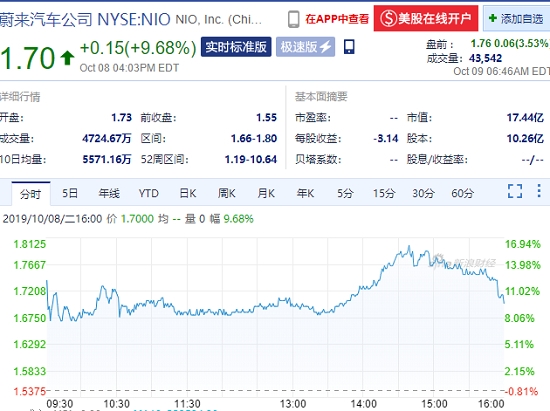Click the 成交量 value 4724.67万

[x=107, y=139]
